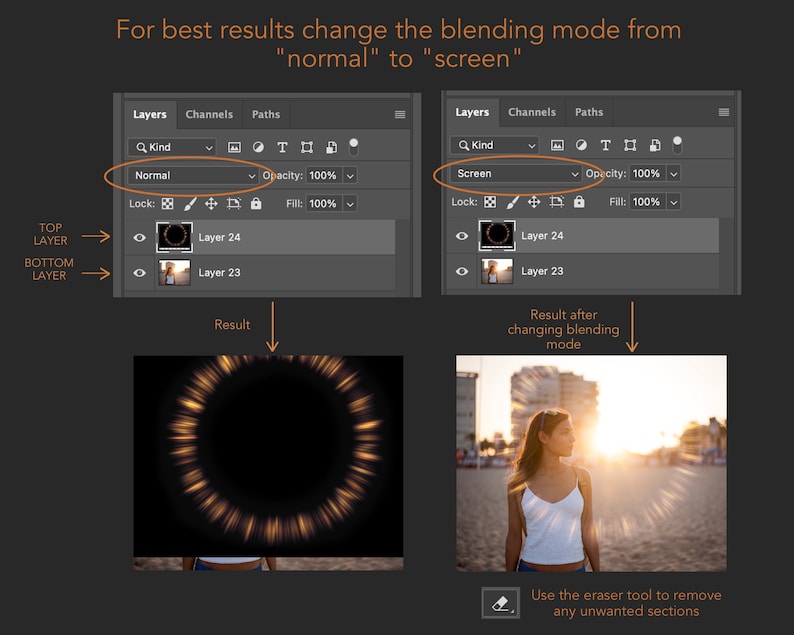Switch to Paths tab in left panel
The image size is (794, 635).
click(266, 114)
